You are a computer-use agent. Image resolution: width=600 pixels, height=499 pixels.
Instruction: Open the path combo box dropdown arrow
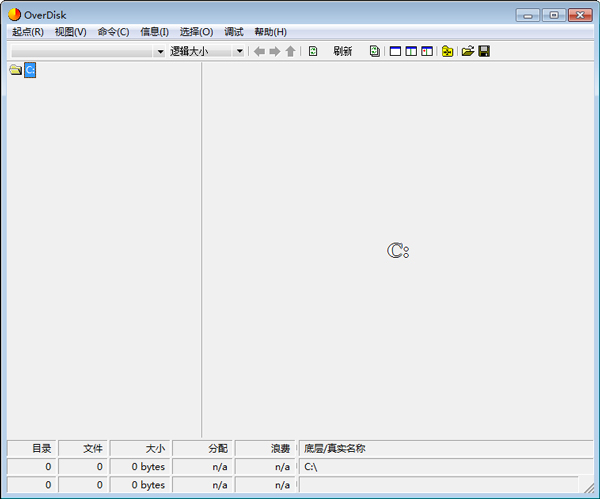click(x=160, y=51)
